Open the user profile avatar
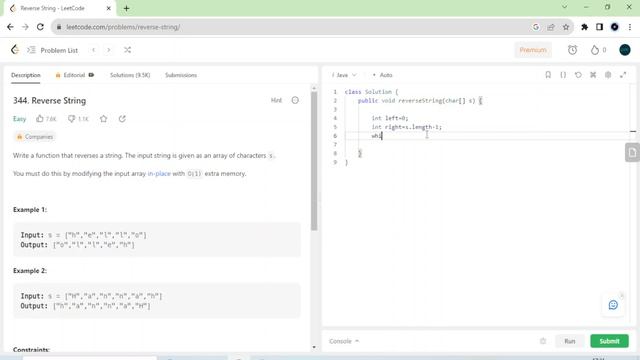The image size is (640, 360). [624, 50]
